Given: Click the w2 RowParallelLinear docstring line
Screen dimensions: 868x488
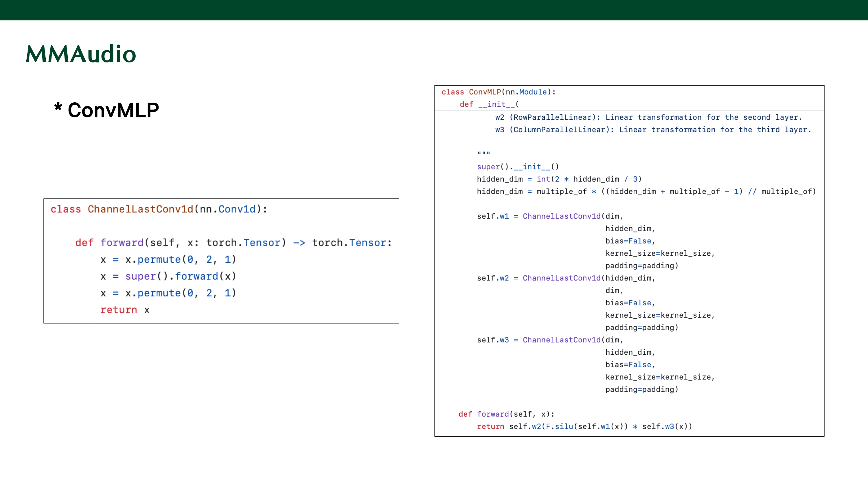Looking at the screenshot, I should pyautogui.click(x=648, y=117).
